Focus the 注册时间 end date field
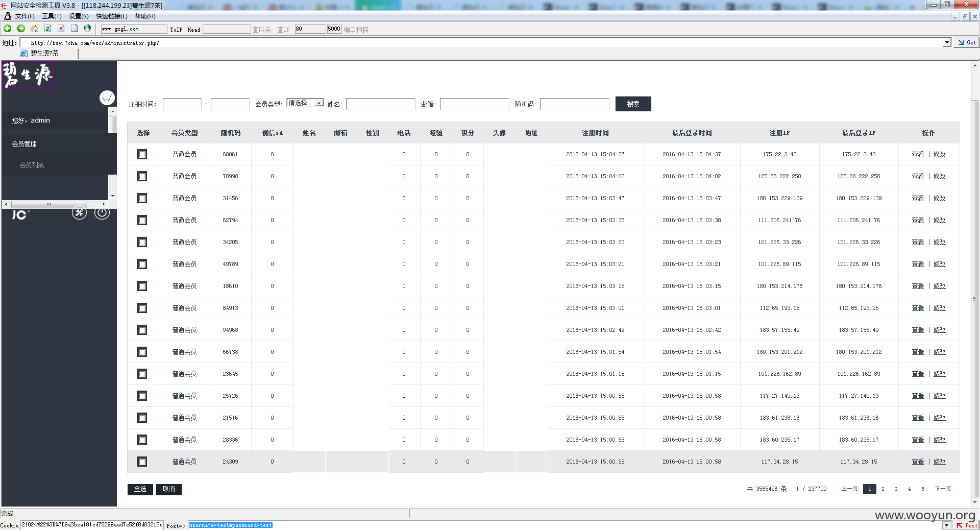 (x=230, y=104)
